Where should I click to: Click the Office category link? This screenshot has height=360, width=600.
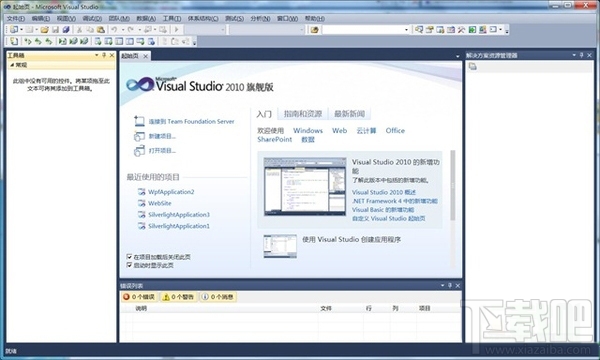395,130
